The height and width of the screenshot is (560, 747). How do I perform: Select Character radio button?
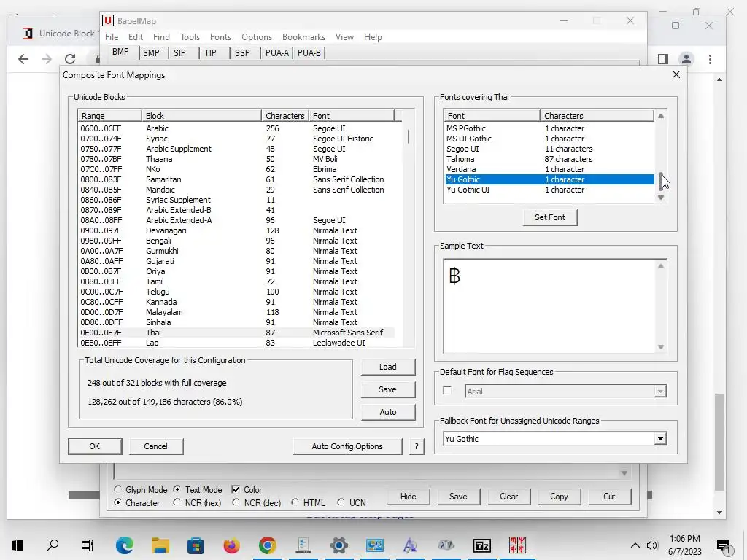tap(118, 502)
